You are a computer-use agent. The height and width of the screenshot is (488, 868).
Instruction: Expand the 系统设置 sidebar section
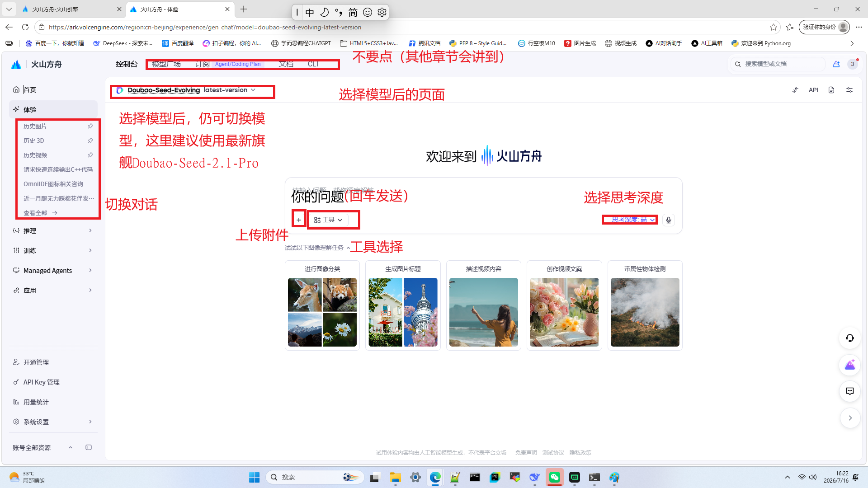(53, 422)
